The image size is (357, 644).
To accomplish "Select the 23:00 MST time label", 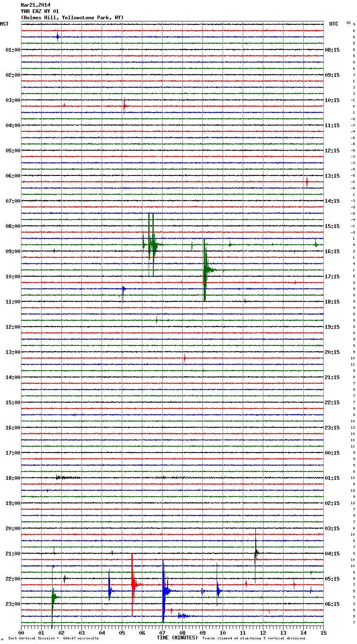I will 13,604.
